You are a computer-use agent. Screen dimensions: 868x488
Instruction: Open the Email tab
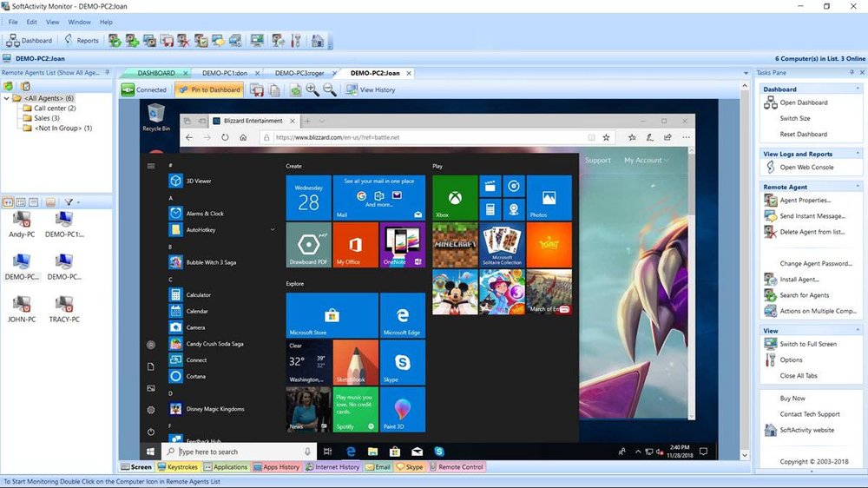click(378, 467)
